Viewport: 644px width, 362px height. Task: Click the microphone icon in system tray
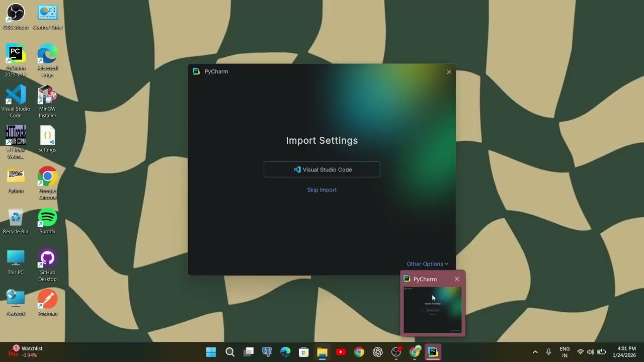548,352
